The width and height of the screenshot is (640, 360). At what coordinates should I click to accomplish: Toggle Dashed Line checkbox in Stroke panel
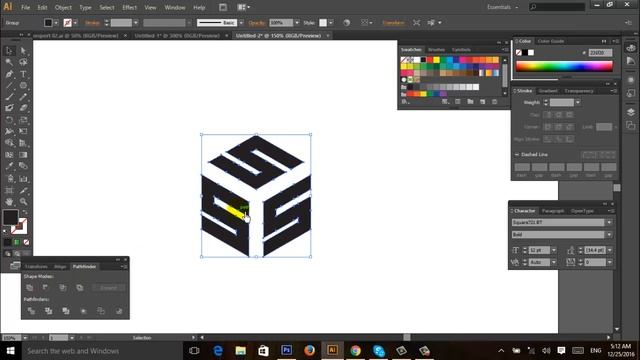click(x=517, y=155)
